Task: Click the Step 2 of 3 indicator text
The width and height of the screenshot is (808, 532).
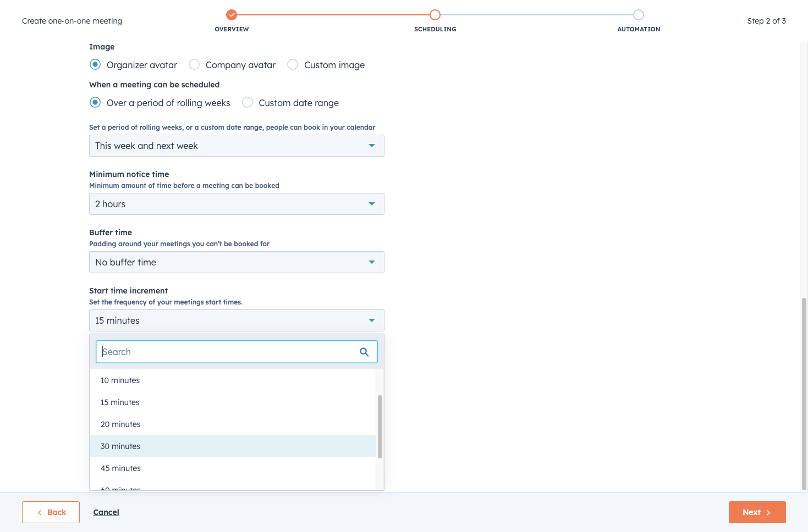Action: (x=766, y=21)
